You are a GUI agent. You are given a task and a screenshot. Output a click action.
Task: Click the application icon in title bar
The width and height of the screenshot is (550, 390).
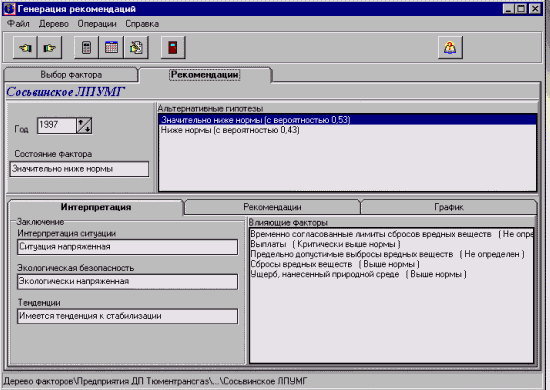(9, 8)
